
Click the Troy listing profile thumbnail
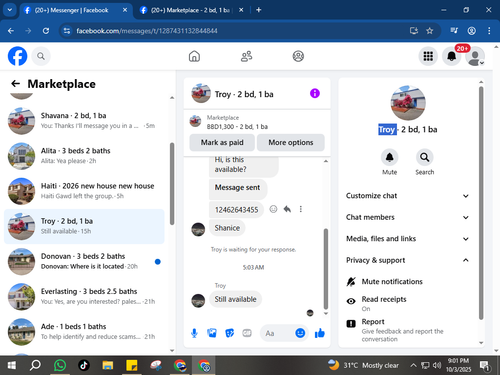click(x=408, y=103)
